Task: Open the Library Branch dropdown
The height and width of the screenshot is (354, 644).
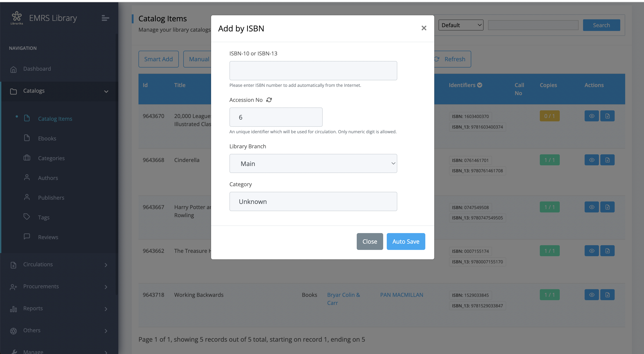Action: point(313,164)
